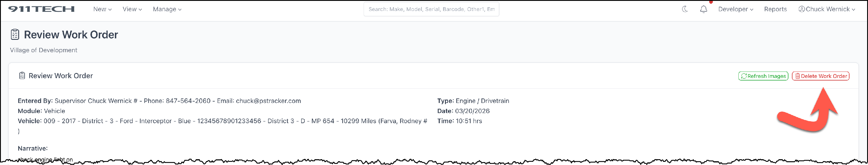This screenshot has height=165, width=868.
Task: Click the chuck@pstracker.com email address
Action: click(268, 101)
